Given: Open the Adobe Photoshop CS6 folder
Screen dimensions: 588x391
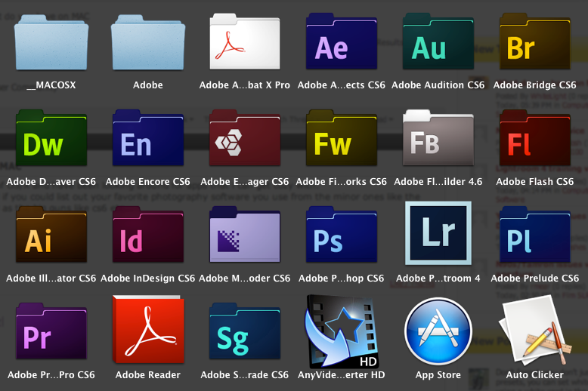Looking at the screenshot, I should (x=341, y=238).
